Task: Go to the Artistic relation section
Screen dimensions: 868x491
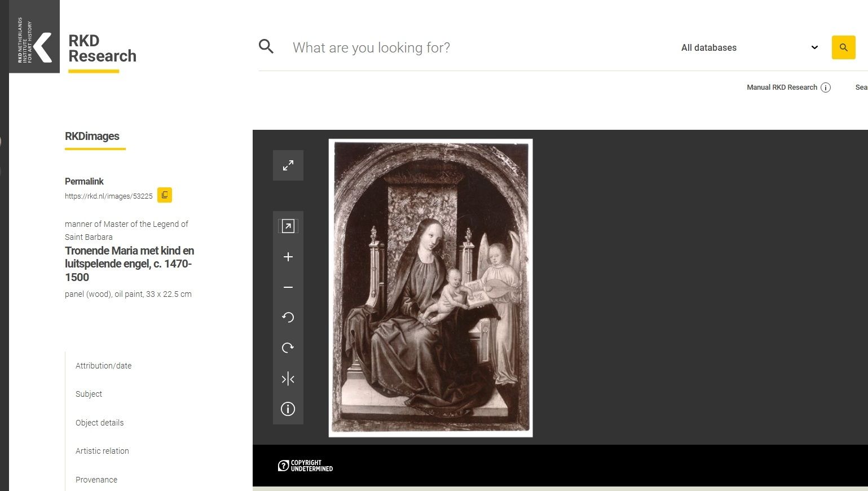Action: (x=103, y=451)
